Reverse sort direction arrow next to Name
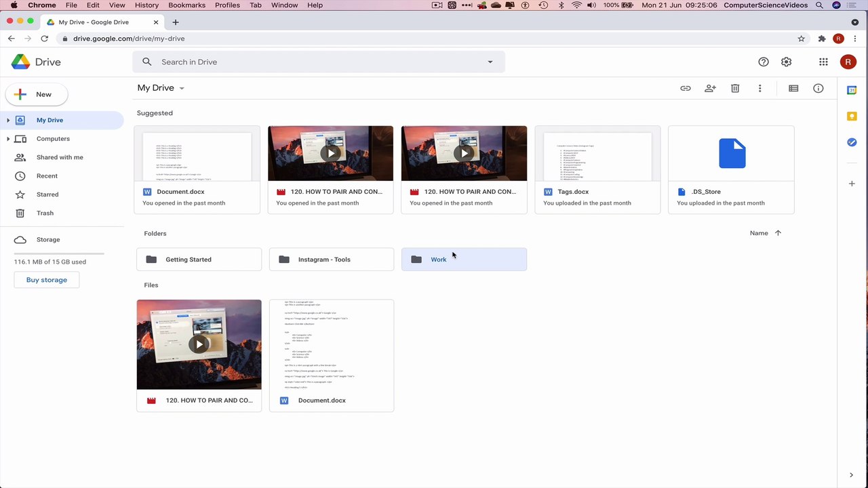Screen dimensions: 868x488 pos(778,233)
